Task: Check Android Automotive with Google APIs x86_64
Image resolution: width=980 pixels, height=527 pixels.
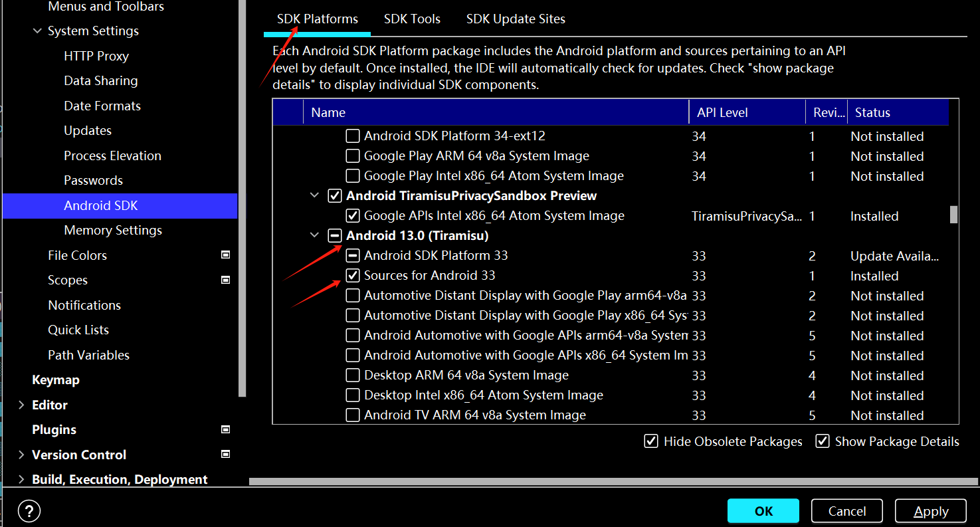Action: click(x=353, y=356)
